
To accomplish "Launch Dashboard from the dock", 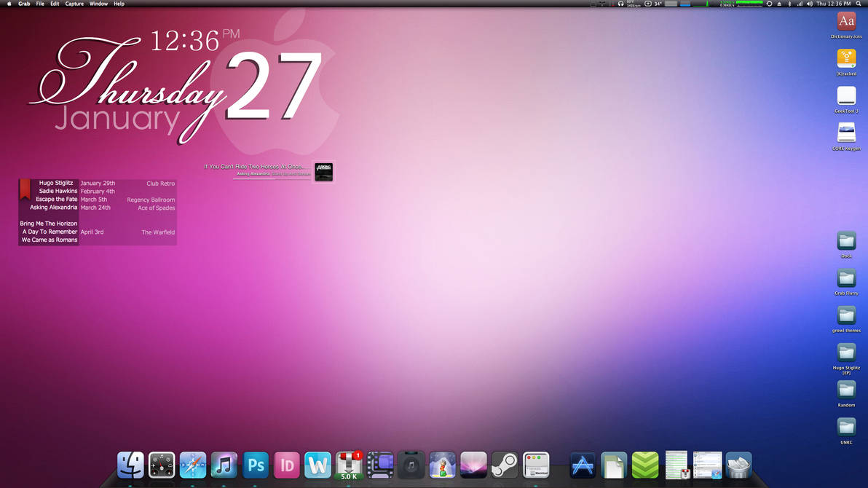I will click(x=162, y=465).
